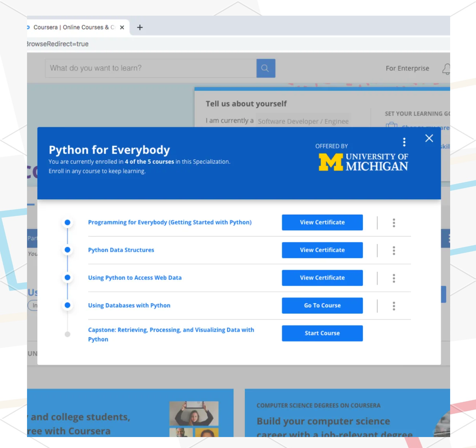This screenshot has height=448, width=476.
Task: Click '4 of the 5 courses' enrollment text
Action: [x=149, y=162]
